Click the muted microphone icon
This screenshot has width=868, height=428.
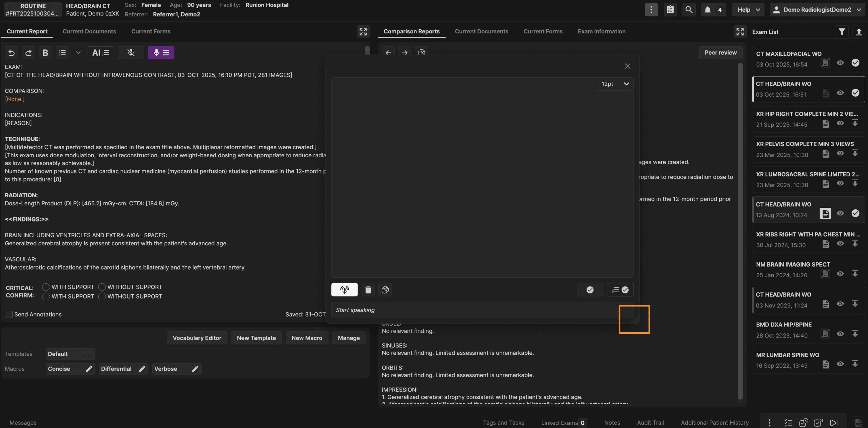click(x=131, y=53)
